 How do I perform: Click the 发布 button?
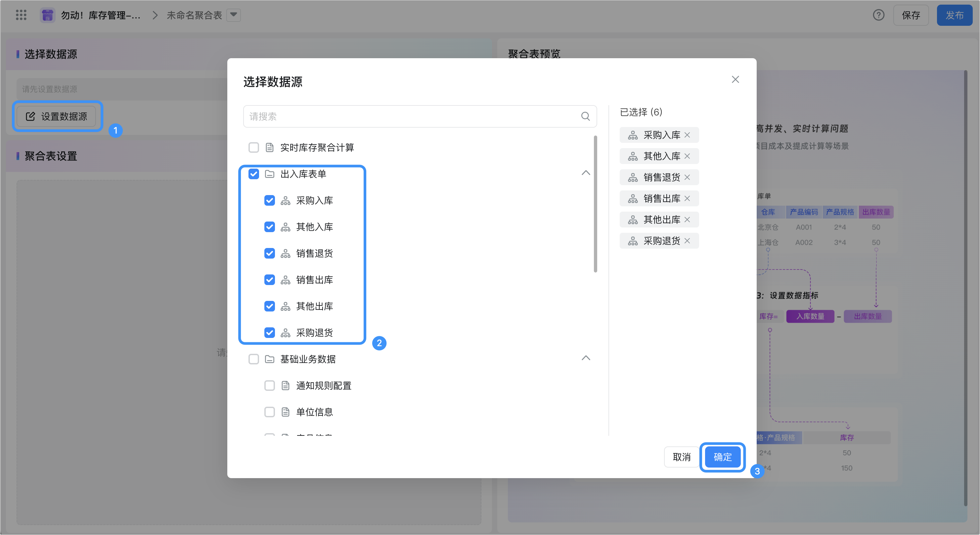pyautogui.click(x=955, y=15)
